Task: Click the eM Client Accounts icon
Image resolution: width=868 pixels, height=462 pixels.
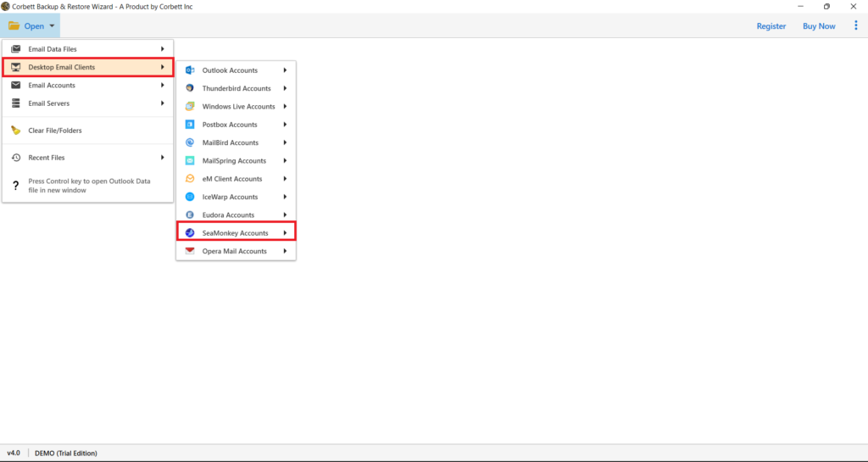Action: 190,179
